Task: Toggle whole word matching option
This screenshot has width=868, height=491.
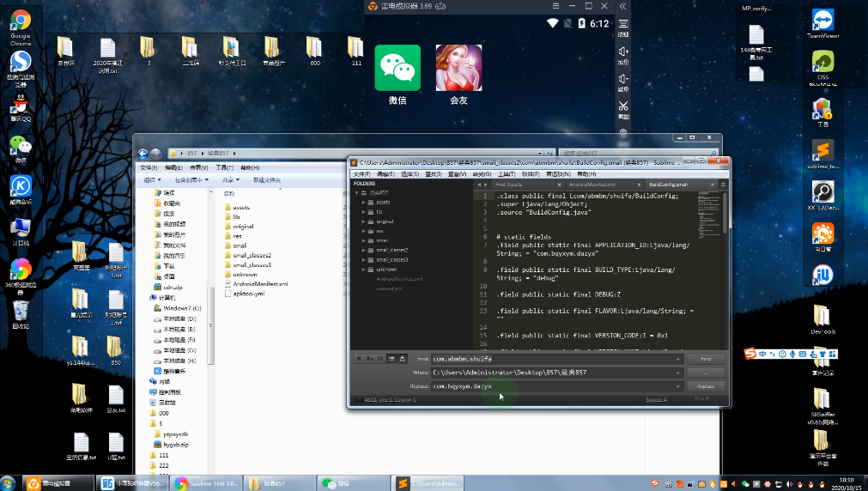Action: [x=380, y=358]
